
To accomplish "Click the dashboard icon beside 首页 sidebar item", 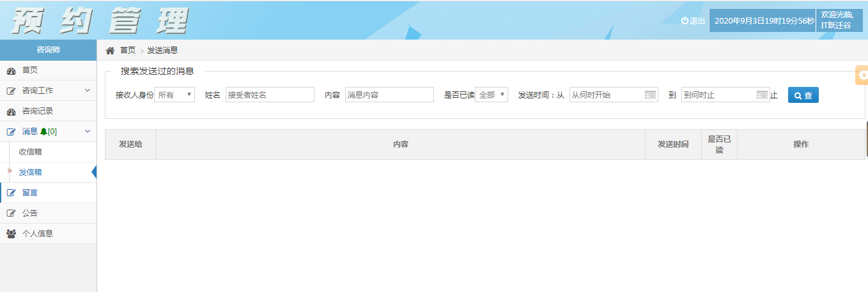I will click(x=11, y=70).
